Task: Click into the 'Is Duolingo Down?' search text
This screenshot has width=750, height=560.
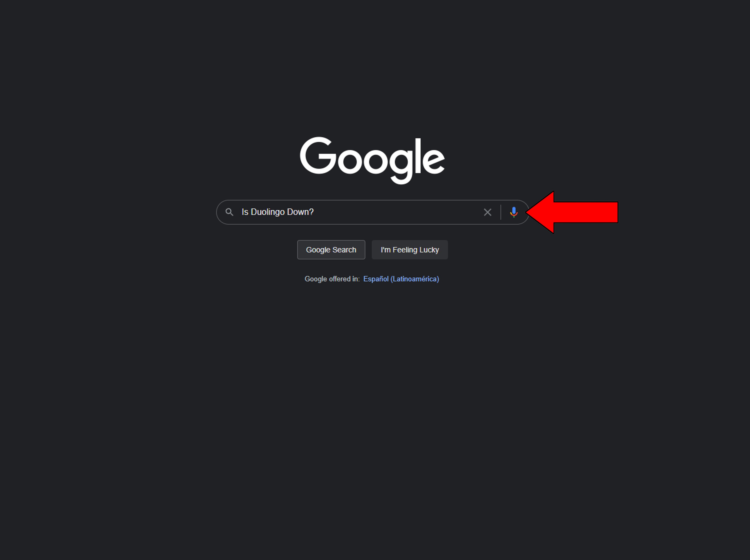Action: coord(277,212)
